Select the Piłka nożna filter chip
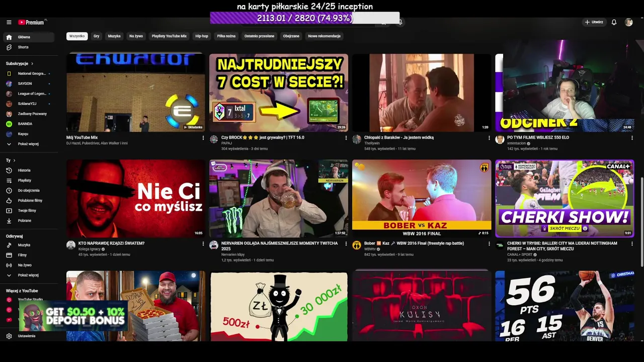This screenshot has height=362, width=644. (x=226, y=36)
